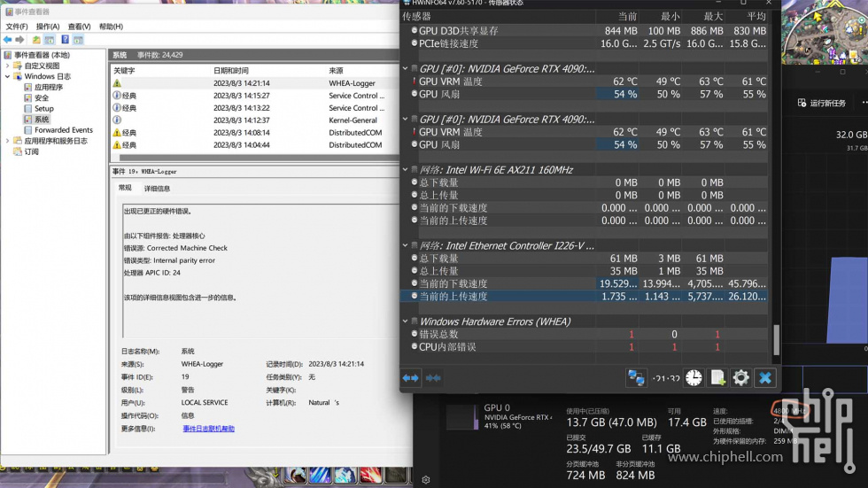The height and width of the screenshot is (488, 868).
Task: Click HWiNFO collapse columns inward-arrows icon
Action: coord(433,378)
